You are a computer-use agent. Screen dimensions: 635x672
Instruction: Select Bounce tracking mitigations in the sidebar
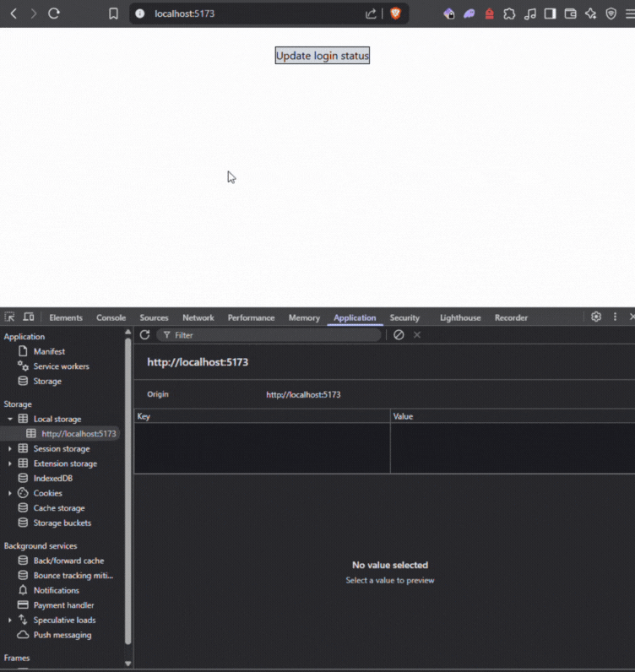tap(73, 576)
